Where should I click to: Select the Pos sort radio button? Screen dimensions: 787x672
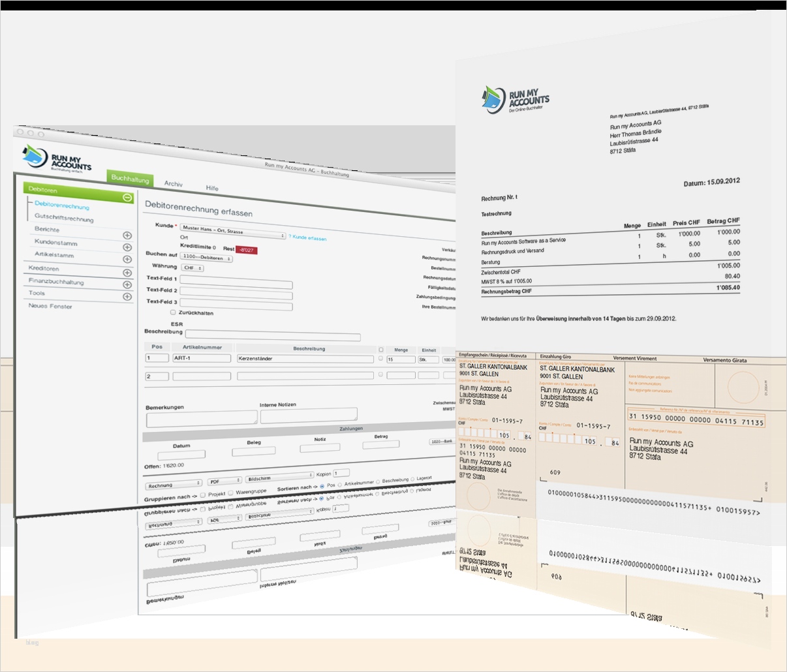coord(322,486)
